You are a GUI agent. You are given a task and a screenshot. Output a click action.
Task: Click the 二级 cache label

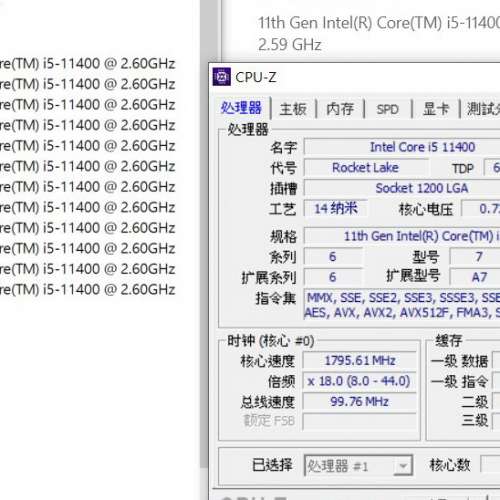click(x=475, y=402)
